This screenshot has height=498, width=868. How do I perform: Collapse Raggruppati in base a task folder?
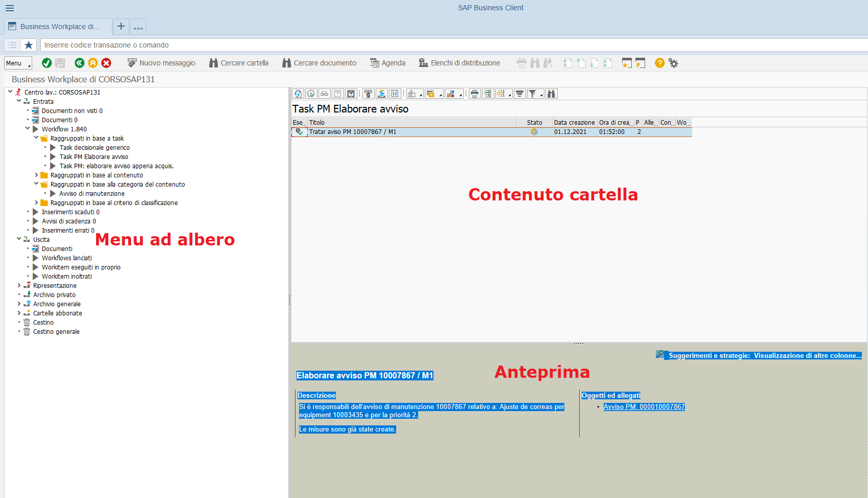(x=36, y=138)
